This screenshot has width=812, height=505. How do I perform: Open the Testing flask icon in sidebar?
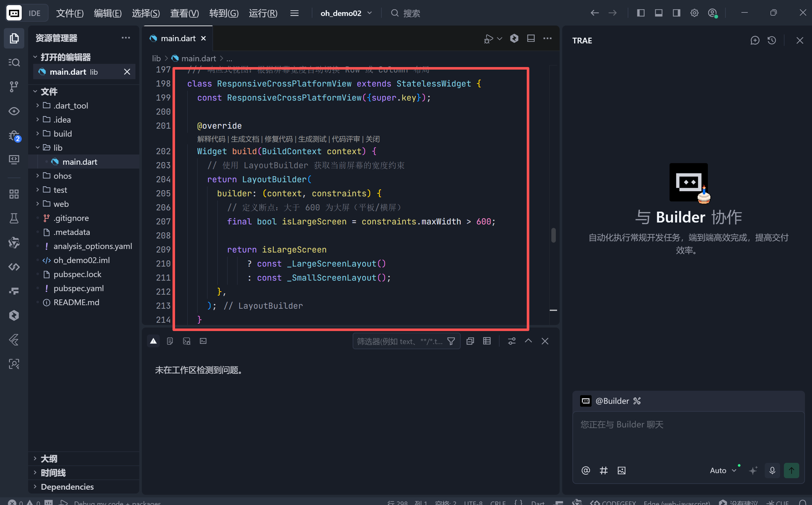[14, 218]
